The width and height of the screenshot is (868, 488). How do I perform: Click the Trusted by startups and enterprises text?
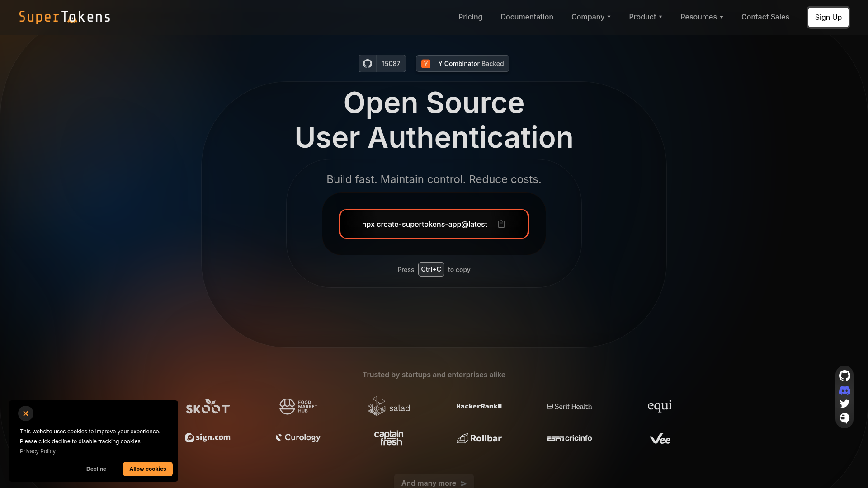pyautogui.click(x=434, y=375)
